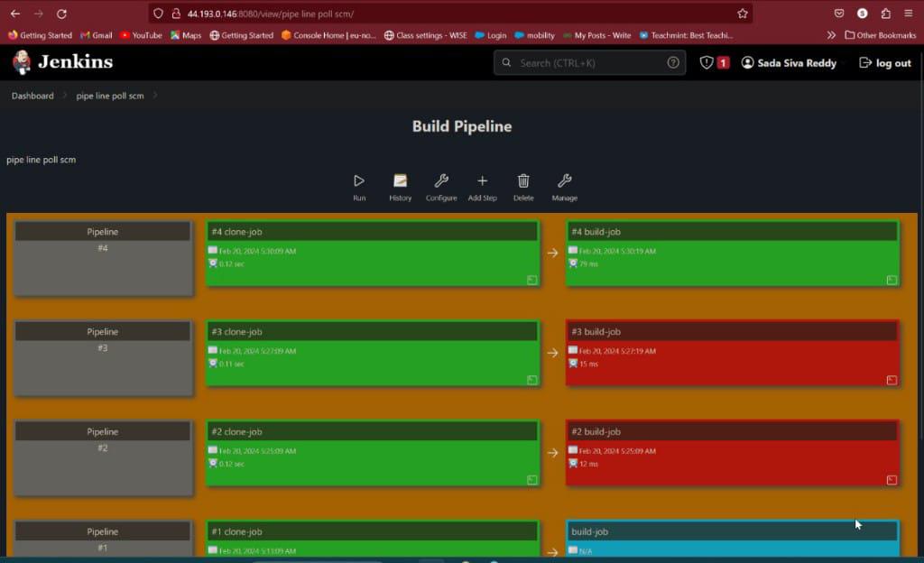Open #3 build-job failed build link
Screen dimensions: 924x563
point(596,331)
